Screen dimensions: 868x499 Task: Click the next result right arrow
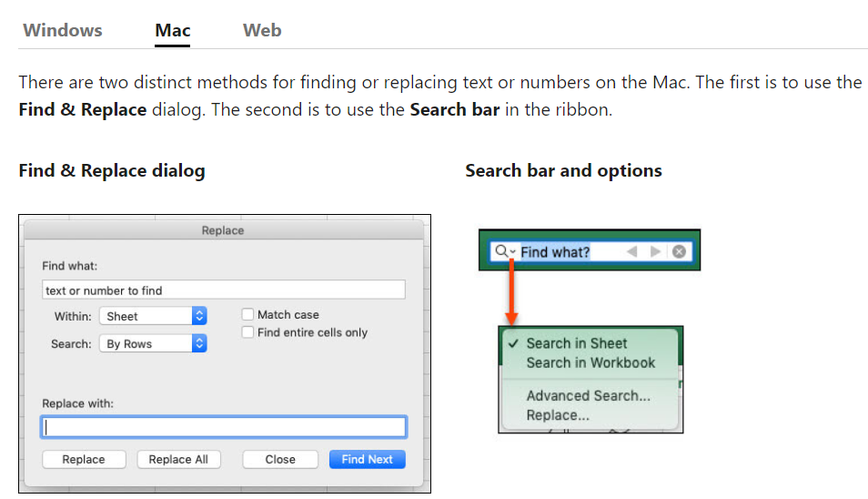(x=655, y=252)
